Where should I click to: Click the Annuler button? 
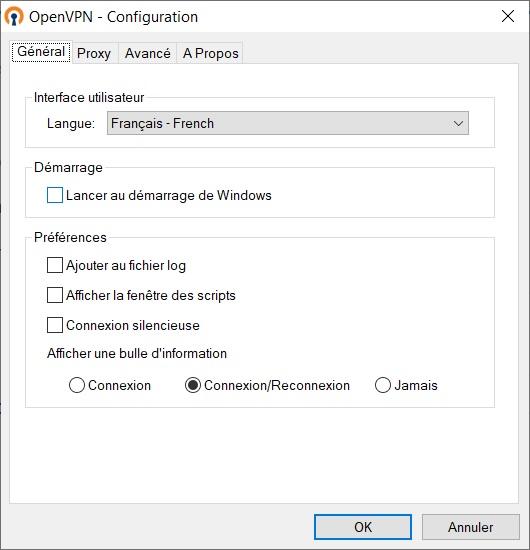pyautogui.click(x=470, y=527)
